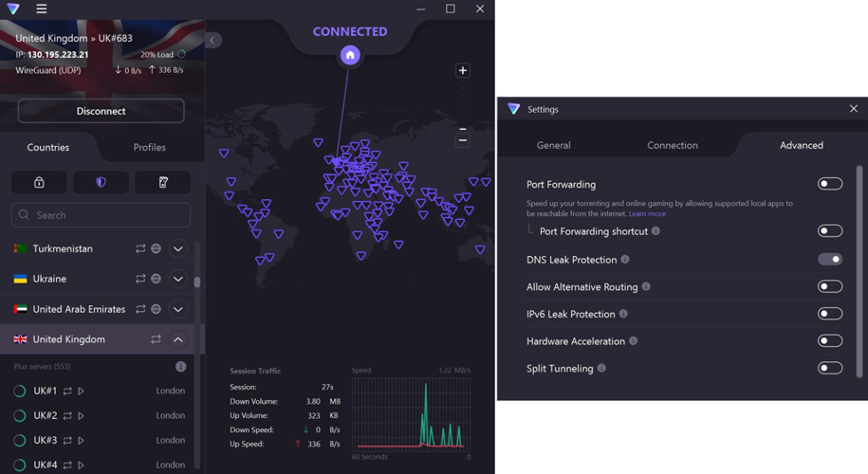Click the Disconnect button
The image size is (868, 474).
[101, 111]
